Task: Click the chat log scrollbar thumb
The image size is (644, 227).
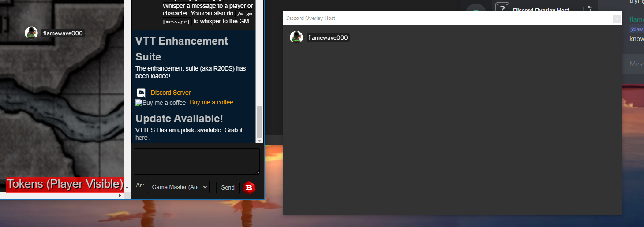Action: coord(259,122)
